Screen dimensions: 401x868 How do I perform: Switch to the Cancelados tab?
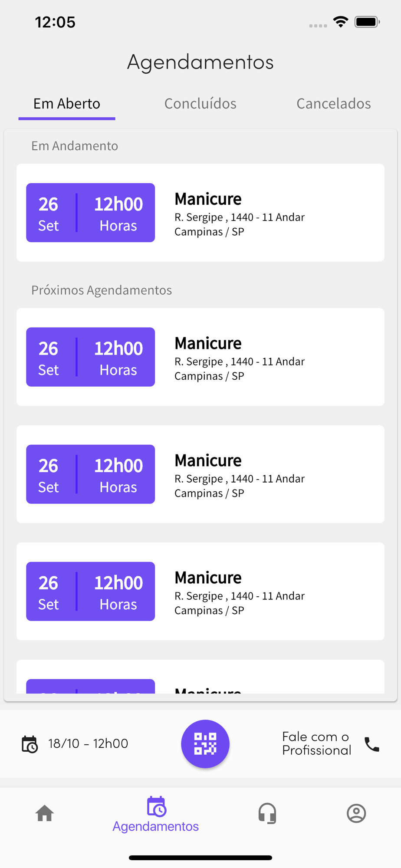tap(333, 103)
